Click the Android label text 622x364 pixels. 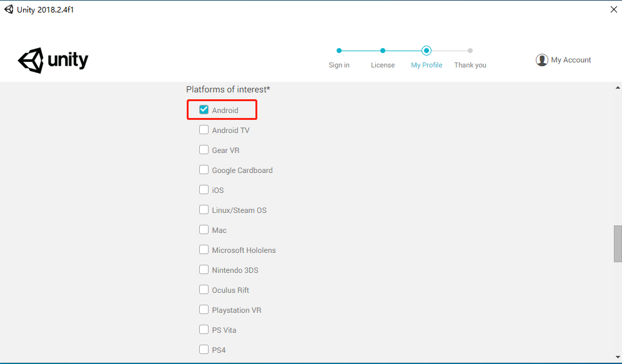coord(225,111)
